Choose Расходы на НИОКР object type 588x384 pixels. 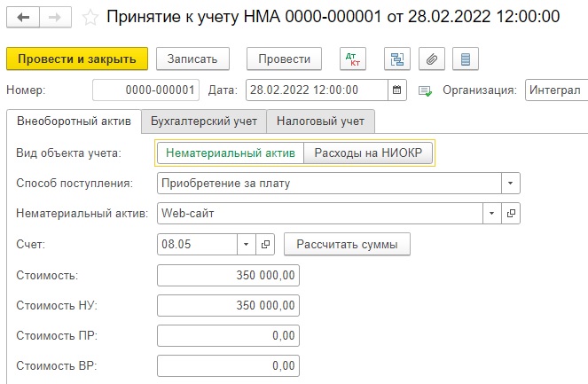368,153
